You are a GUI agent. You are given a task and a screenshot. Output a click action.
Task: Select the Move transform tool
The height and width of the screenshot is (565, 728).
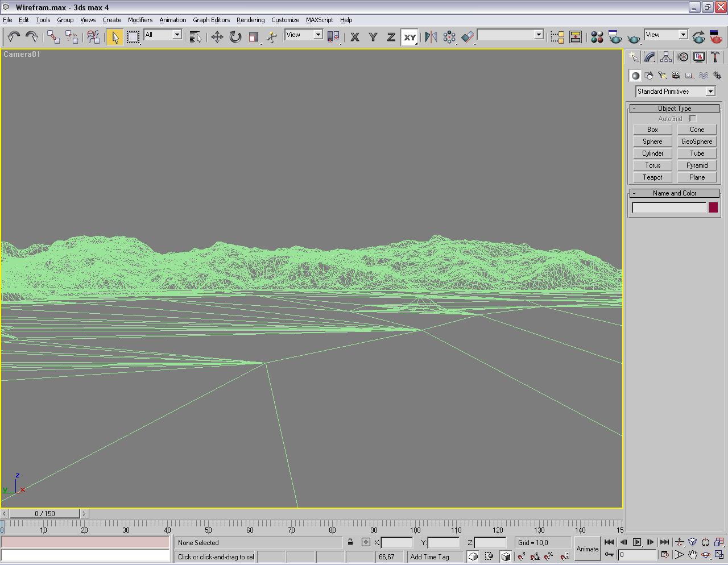tap(217, 38)
